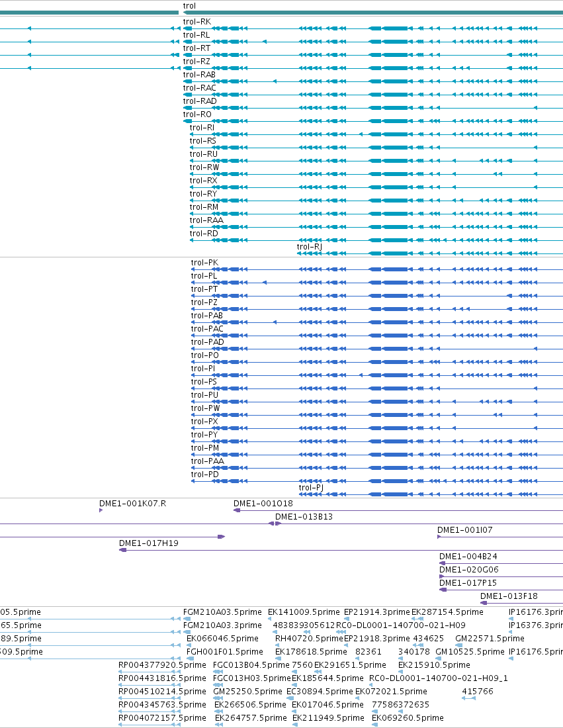Select transcript label 'trol-RT'
The image size is (563, 728).
196,48
